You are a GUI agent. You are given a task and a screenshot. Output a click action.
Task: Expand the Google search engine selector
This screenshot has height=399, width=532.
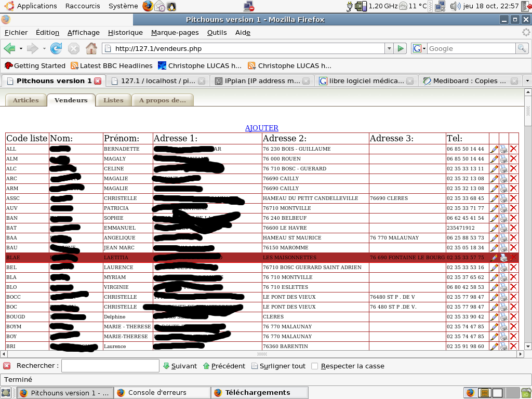[419, 48]
